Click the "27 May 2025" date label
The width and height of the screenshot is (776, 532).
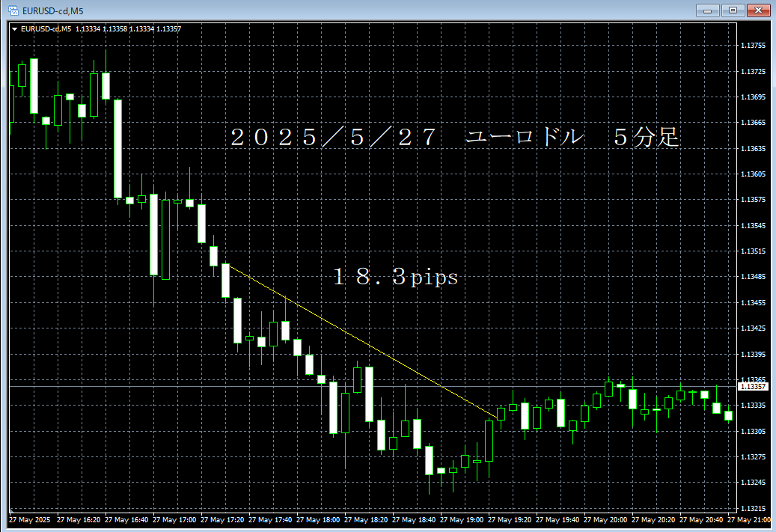pos(29,519)
